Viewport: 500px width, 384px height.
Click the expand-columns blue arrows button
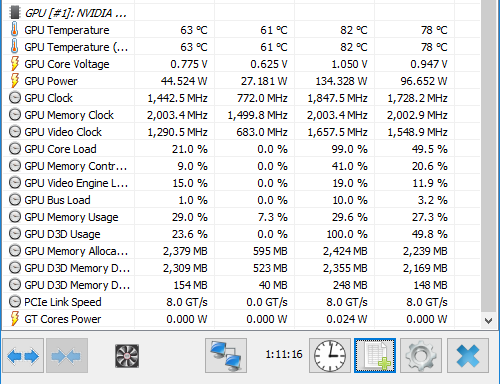(23, 355)
